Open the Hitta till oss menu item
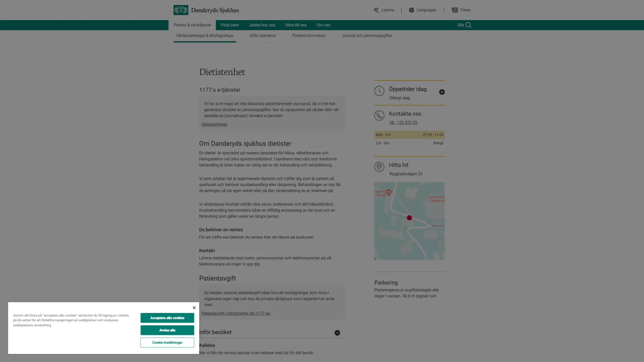The image size is (644, 362). pyautogui.click(x=296, y=25)
